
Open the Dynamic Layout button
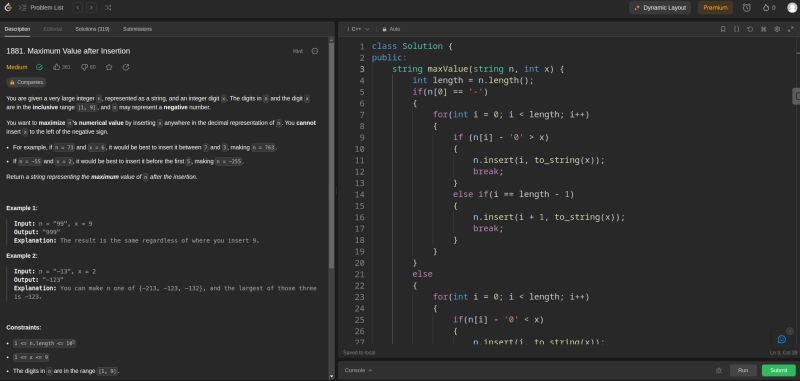[x=660, y=8]
